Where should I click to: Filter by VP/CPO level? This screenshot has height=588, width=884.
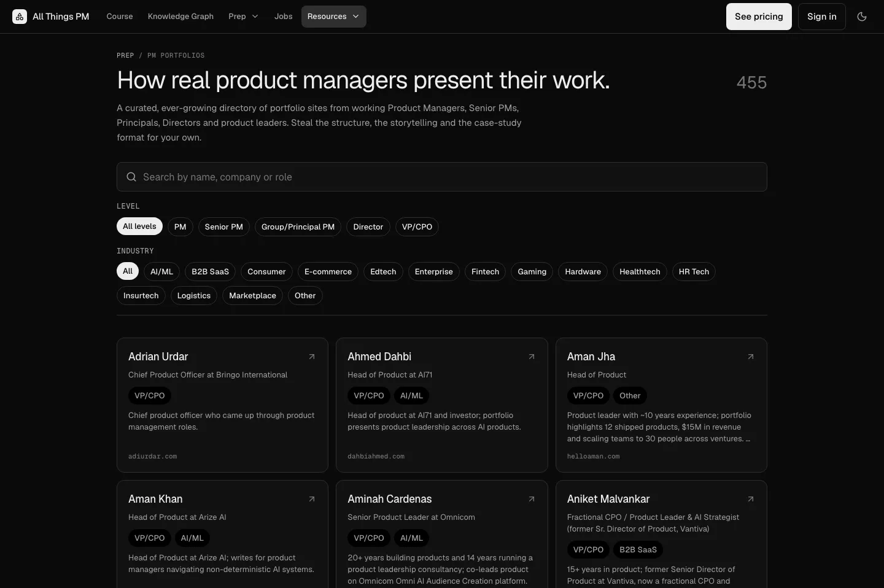tap(417, 226)
